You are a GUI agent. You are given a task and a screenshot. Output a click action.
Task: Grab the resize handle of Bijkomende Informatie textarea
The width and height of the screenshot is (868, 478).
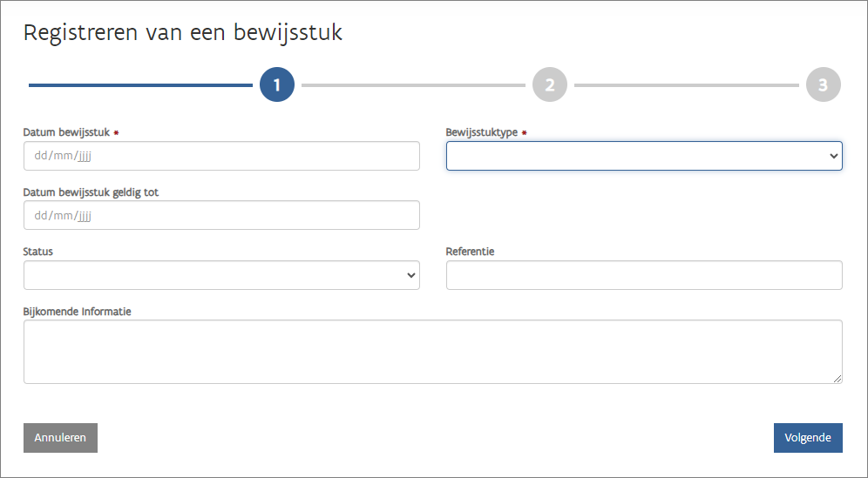[837, 378]
